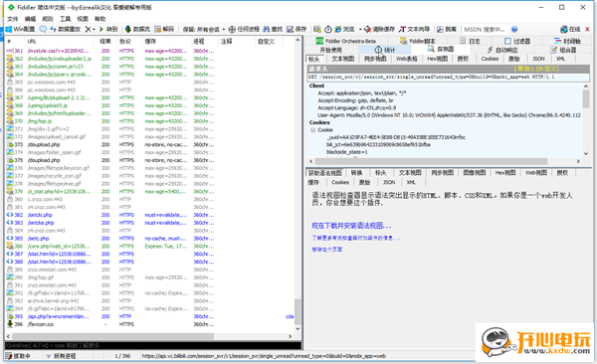
Task: Click in the black QuickExec command box
Action: (153, 345)
